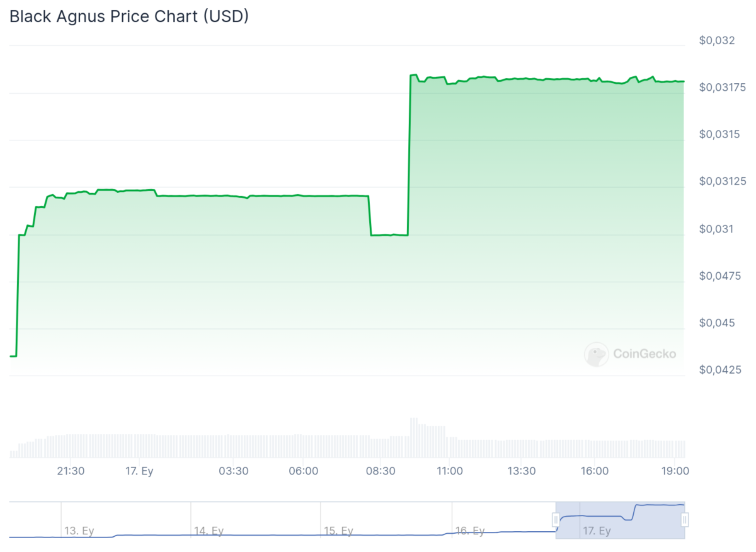Image resolution: width=756 pixels, height=552 pixels.
Task: Click the '14. Ey' navigator date label
Action: click(209, 531)
